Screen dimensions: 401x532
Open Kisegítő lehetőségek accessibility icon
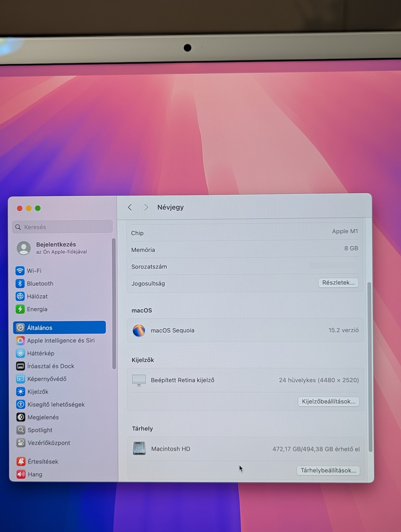coord(21,404)
